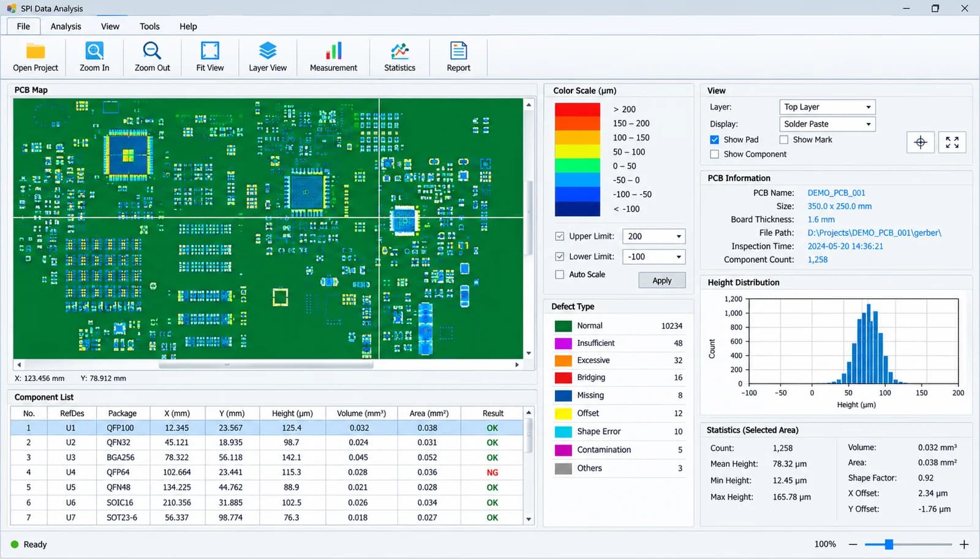980x559 pixels.
Task: Click the zoom minus icon in status bar
Action: [x=853, y=544]
